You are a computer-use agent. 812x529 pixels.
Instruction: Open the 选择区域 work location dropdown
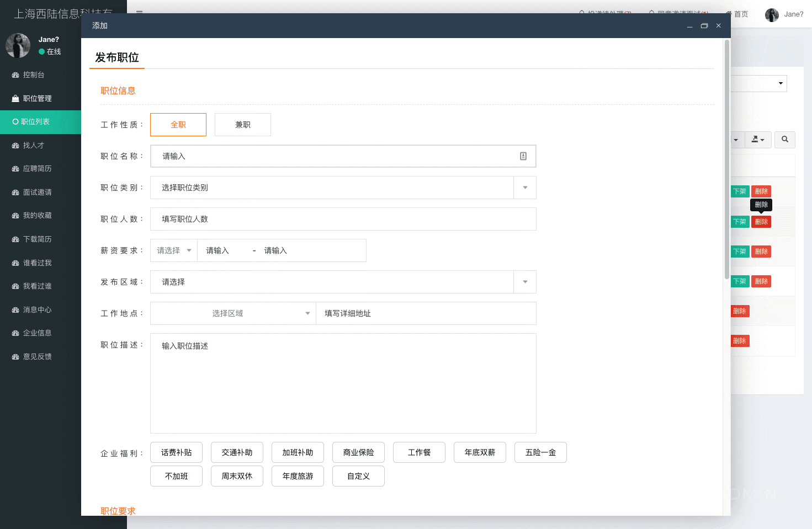click(232, 313)
